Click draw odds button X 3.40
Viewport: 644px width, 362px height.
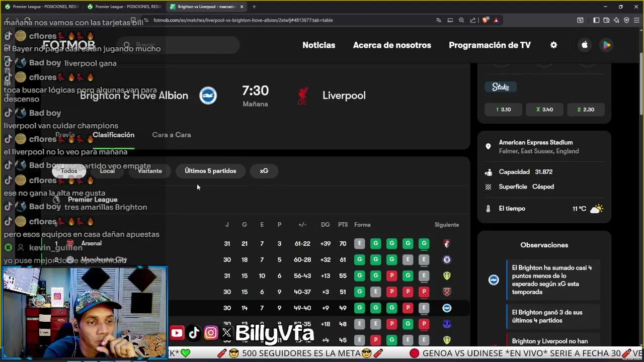(545, 109)
